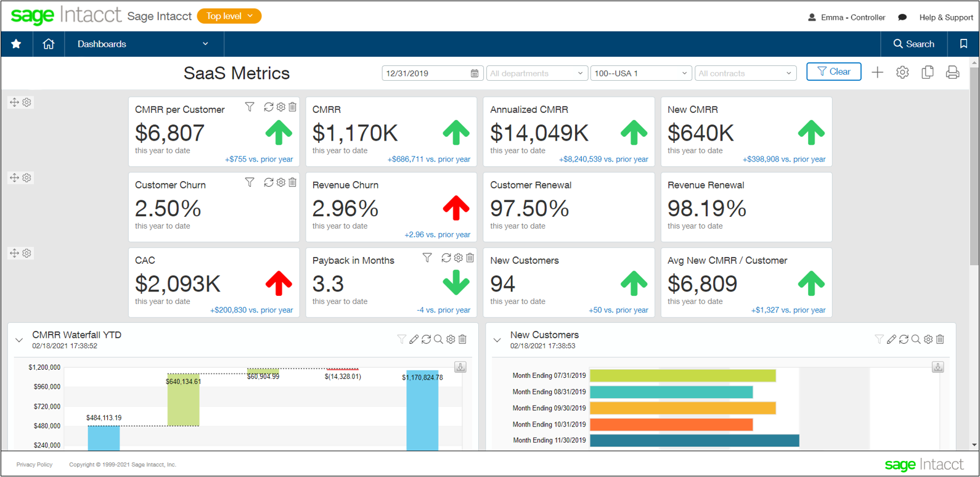The width and height of the screenshot is (980, 477).
Task: Click the add component plus icon
Action: 877,72
